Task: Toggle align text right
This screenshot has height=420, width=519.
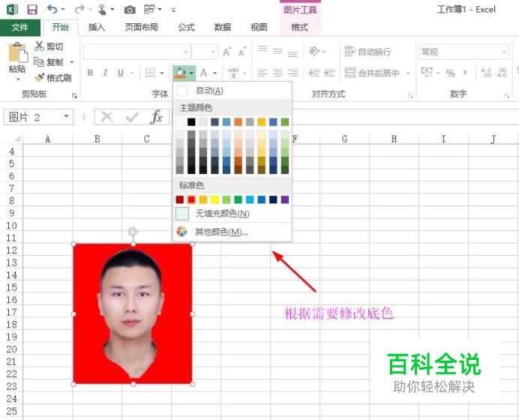Action: tap(292, 73)
